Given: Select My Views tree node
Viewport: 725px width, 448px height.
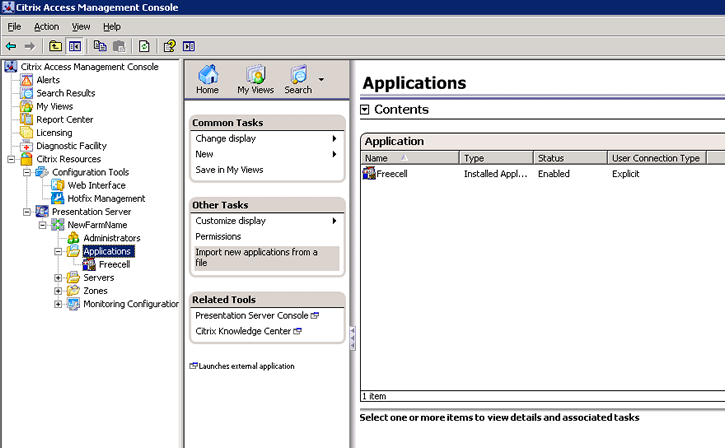Looking at the screenshot, I should (55, 106).
